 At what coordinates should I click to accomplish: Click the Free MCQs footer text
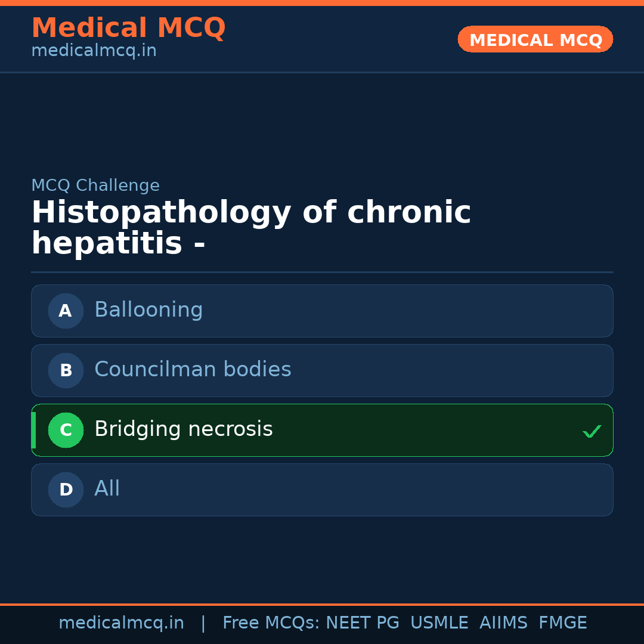271,623
